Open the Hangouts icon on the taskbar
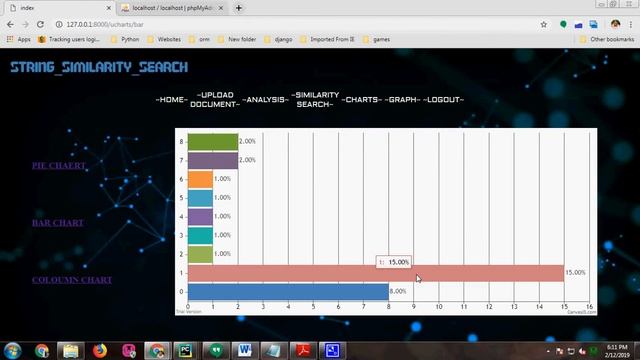The image size is (640, 360). point(216,351)
